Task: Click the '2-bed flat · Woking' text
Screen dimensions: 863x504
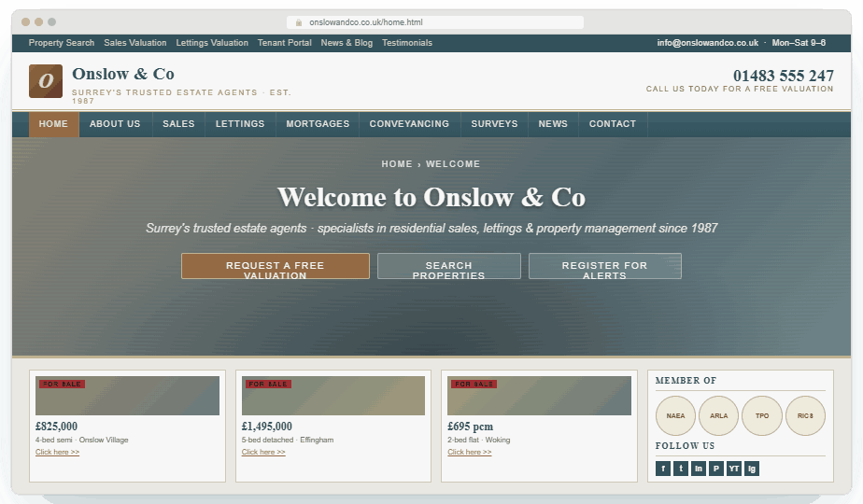Action: coord(479,440)
